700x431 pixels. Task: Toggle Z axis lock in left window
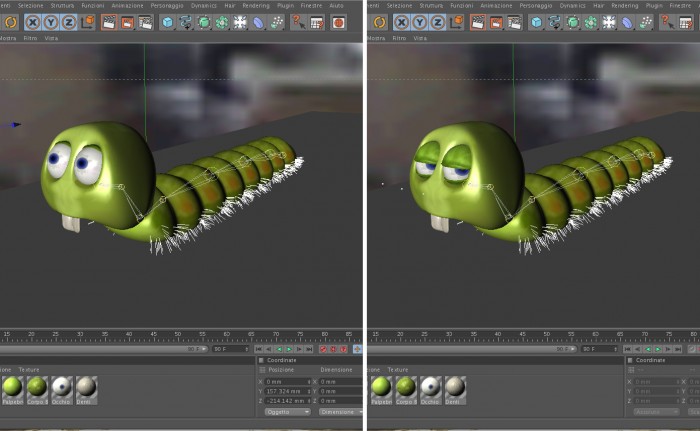click(x=69, y=22)
